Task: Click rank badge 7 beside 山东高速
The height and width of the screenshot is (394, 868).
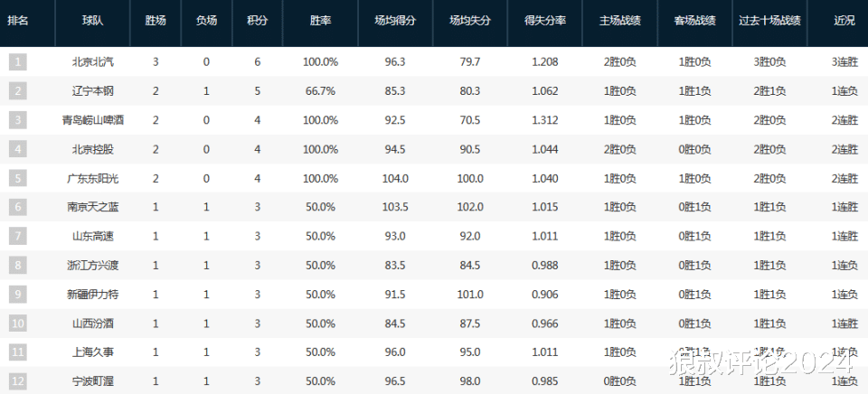Action: (18, 236)
